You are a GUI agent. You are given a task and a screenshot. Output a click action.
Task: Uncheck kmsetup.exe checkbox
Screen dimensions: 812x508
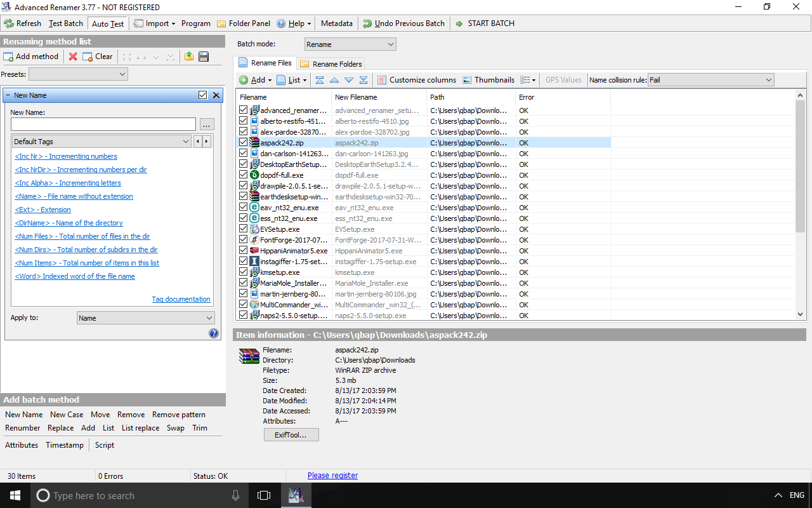[x=244, y=272]
